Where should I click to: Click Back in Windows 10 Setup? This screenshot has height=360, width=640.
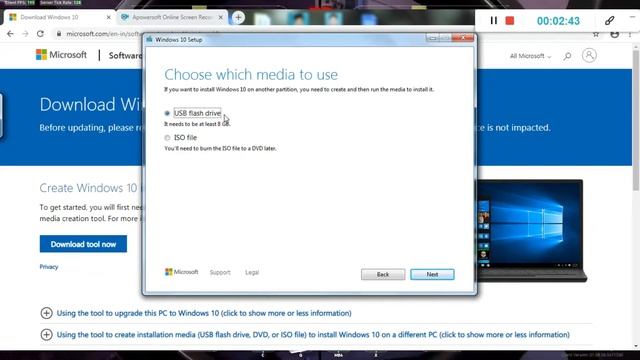click(x=383, y=274)
